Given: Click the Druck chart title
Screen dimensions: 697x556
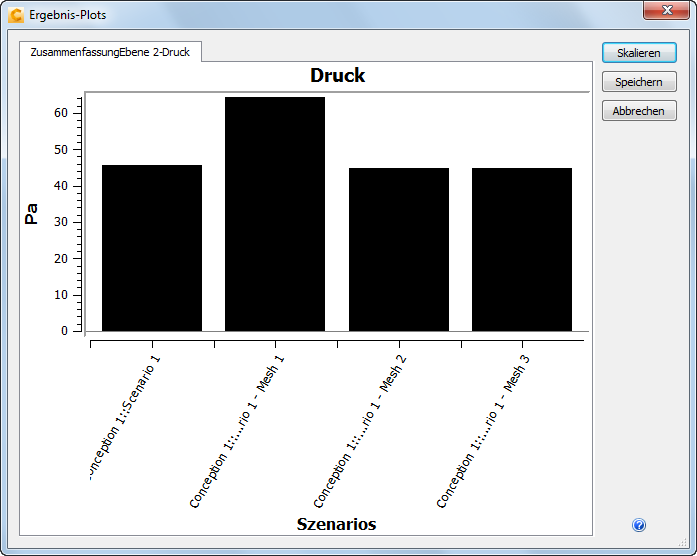Looking at the screenshot, I should point(337,75).
